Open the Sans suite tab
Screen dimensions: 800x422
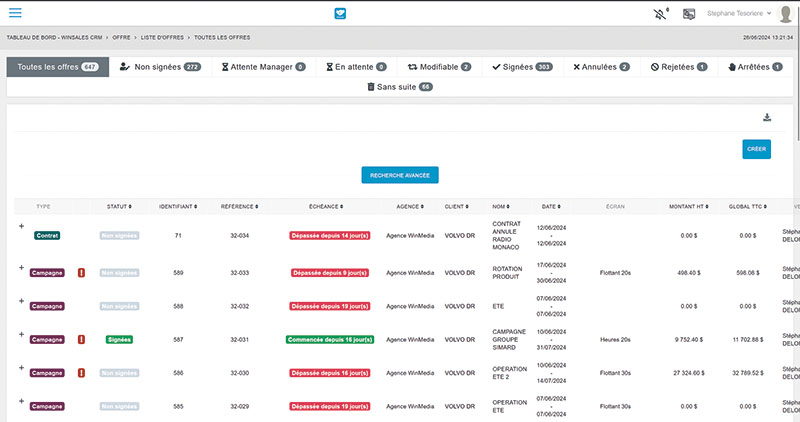(x=400, y=87)
